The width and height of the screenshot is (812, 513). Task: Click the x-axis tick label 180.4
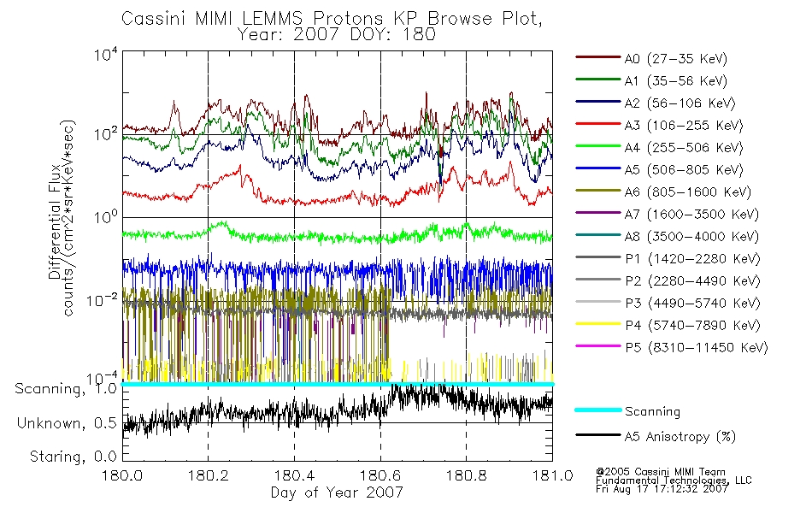pos(294,475)
